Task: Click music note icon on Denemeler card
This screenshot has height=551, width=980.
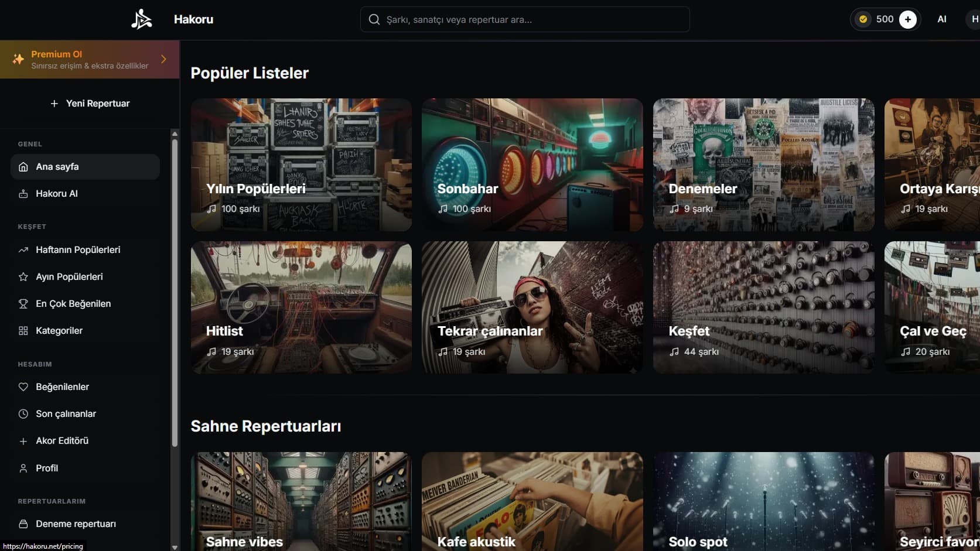Action: pos(674,209)
